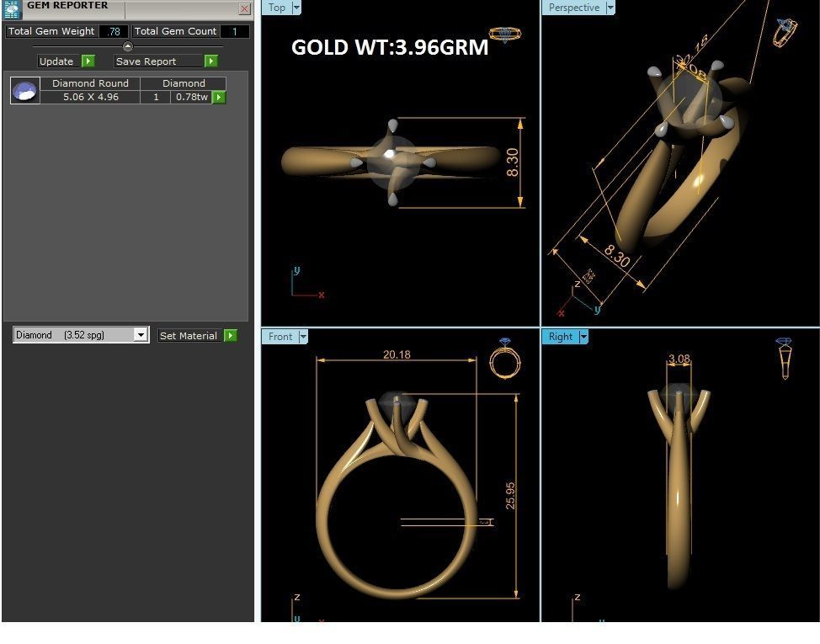
Task: Click the ring preview icon in Top viewport
Action: coord(505,35)
